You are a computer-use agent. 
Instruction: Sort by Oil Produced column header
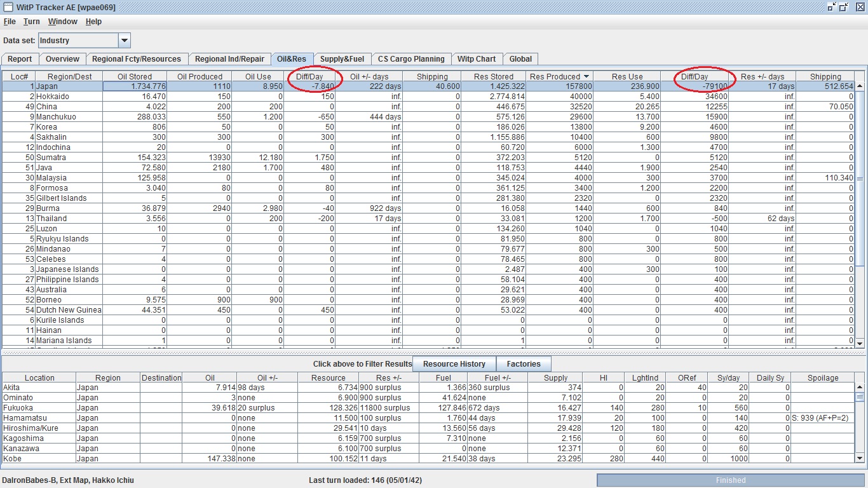tap(200, 76)
